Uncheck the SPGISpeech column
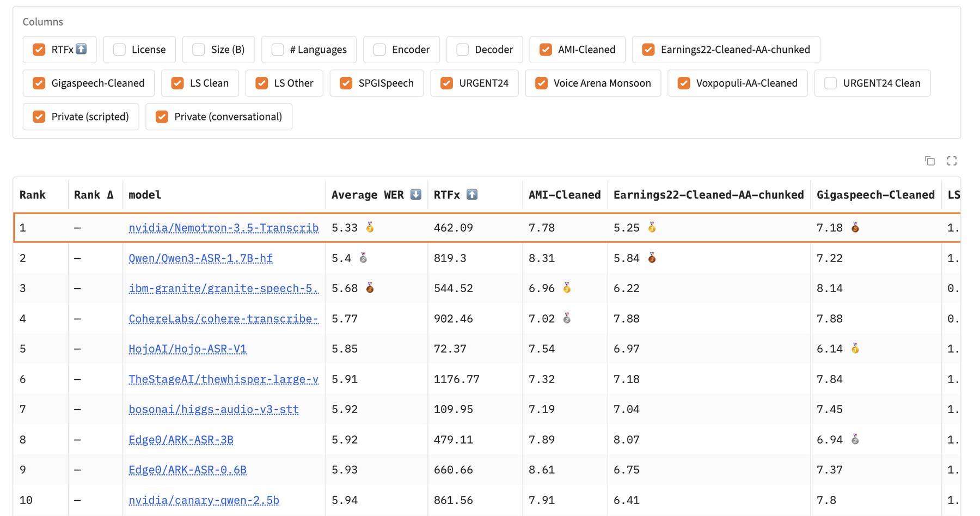The height and width of the screenshot is (516, 980). pos(346,83)
